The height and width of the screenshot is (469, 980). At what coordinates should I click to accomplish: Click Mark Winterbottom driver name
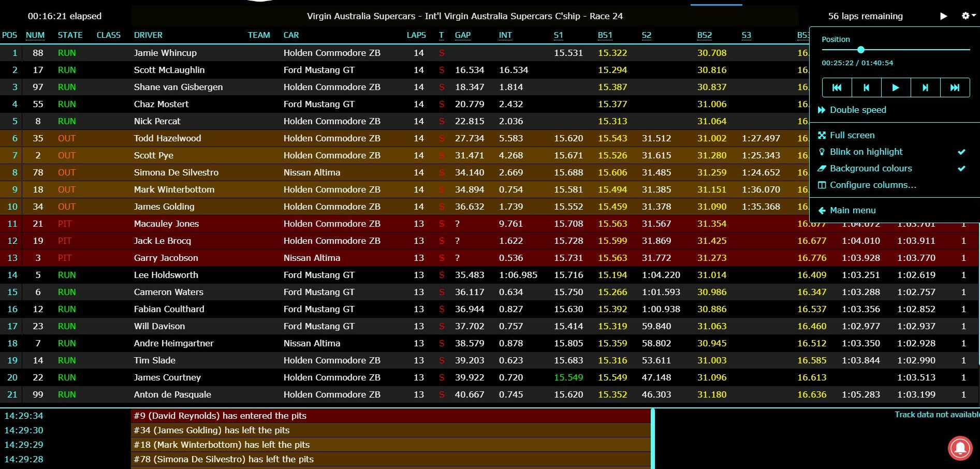coord(174,189)
